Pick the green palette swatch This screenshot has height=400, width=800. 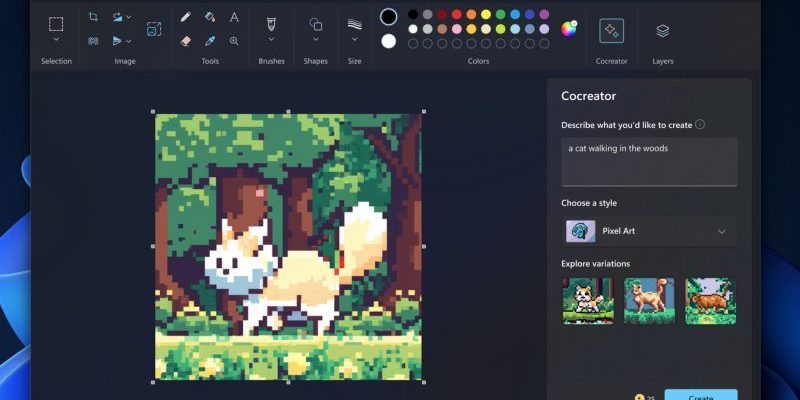[501, 14]
